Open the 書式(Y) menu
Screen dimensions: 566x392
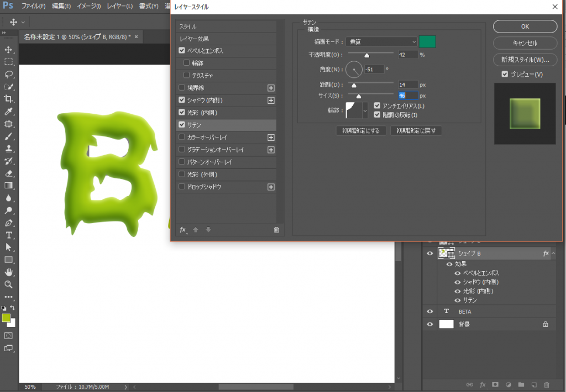point(149,6)
